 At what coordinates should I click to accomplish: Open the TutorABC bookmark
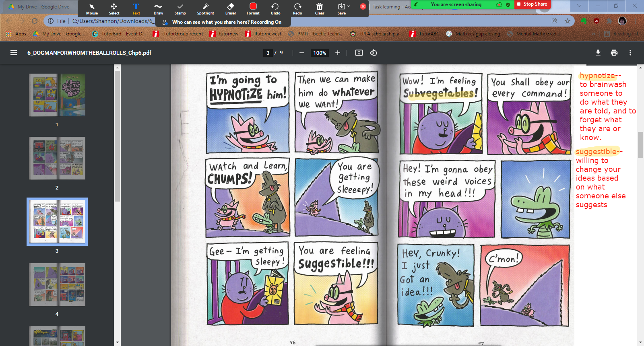424,34
